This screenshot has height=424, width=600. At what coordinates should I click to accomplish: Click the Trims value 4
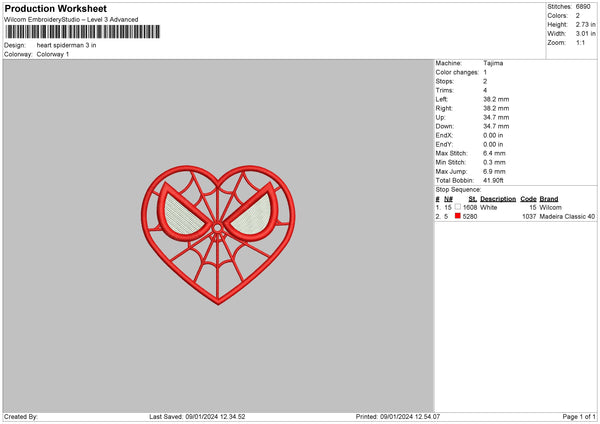coord(485,90)
